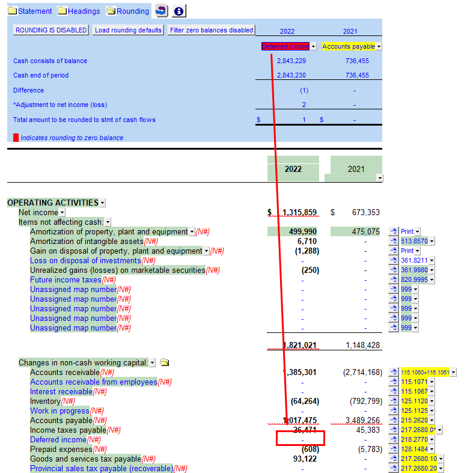
Task: Click Filter zero balances disabled button
Action: click(212, 30)
